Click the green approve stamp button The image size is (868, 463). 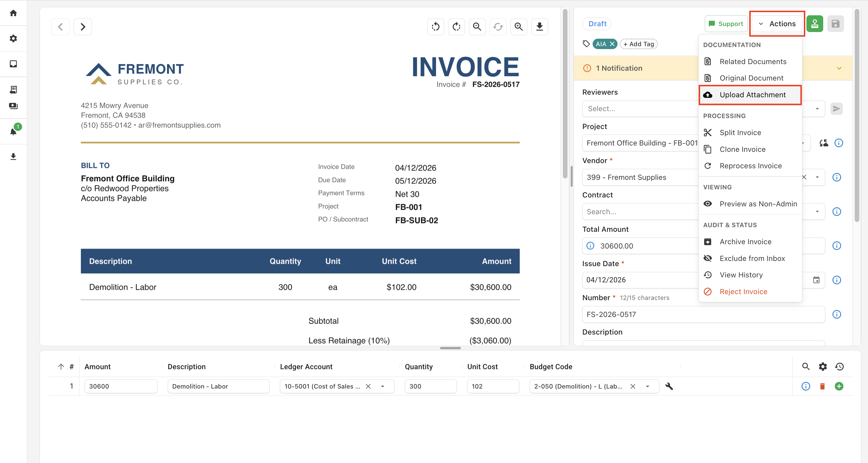[815, 24]
